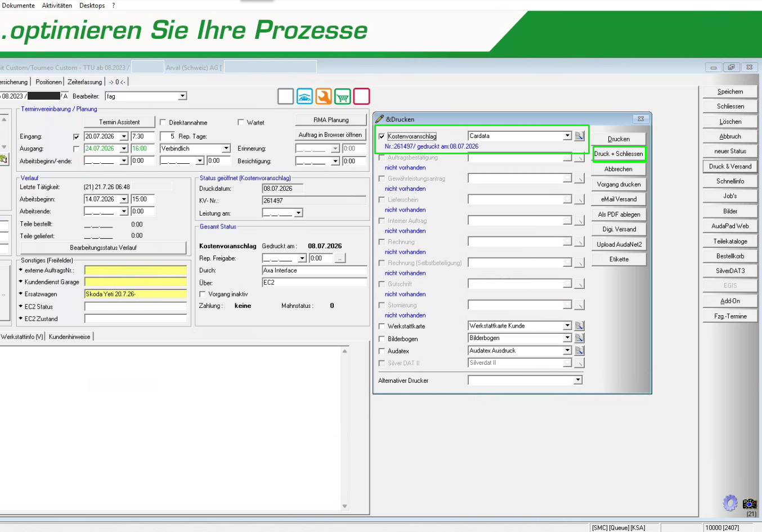Click the eMail Versand button
The height and width of the screenshot is (532, 762).
click(618, 199)
